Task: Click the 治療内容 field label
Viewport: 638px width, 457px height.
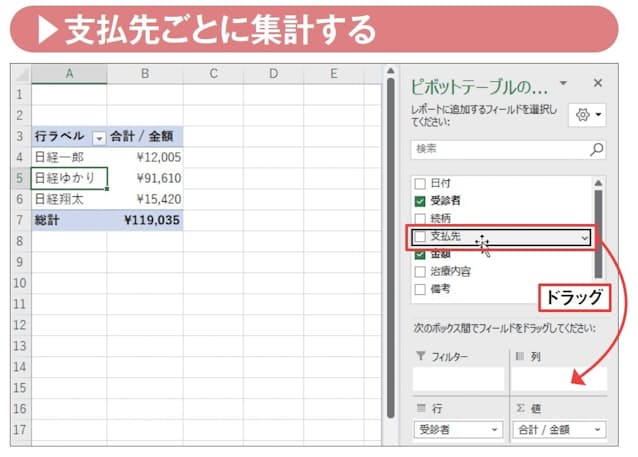Action: tap(450, 271)
